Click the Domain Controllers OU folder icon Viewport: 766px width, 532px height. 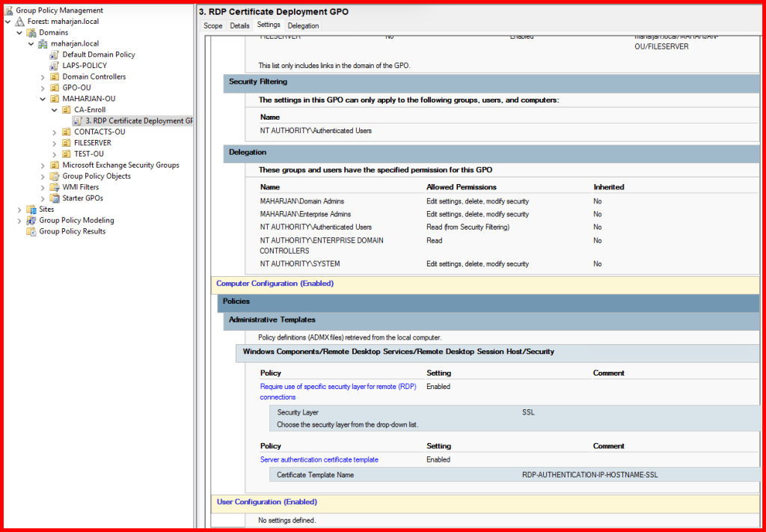pyautogui.click(x=55, y=77)
